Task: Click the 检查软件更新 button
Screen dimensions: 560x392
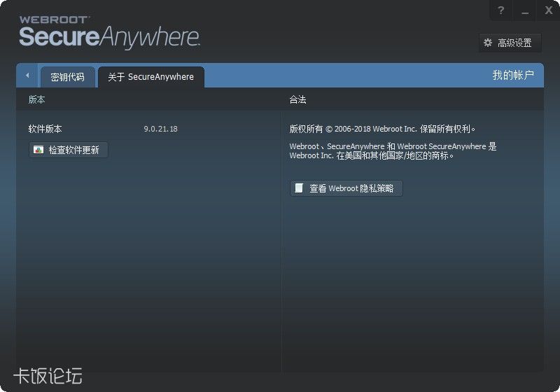Action: [x=68, y=150]
